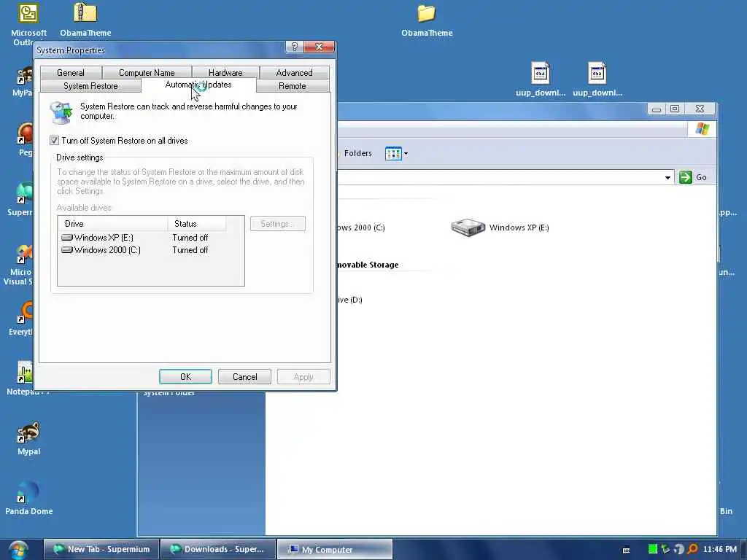Cancel the System Properties dialog

244,377
